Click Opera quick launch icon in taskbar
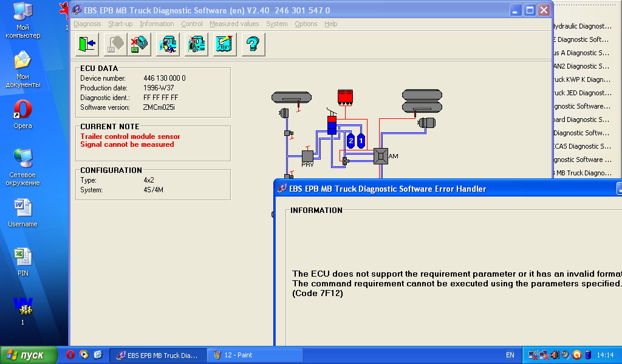 (70, 354)
